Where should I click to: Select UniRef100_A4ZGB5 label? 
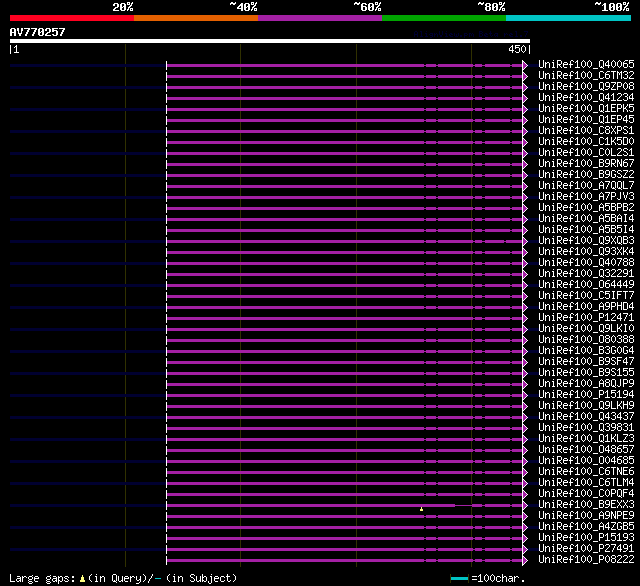tap(586, 527)
